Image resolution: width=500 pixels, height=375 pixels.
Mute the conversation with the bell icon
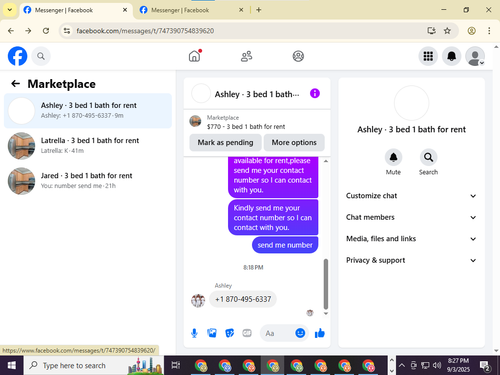(393, 157)
